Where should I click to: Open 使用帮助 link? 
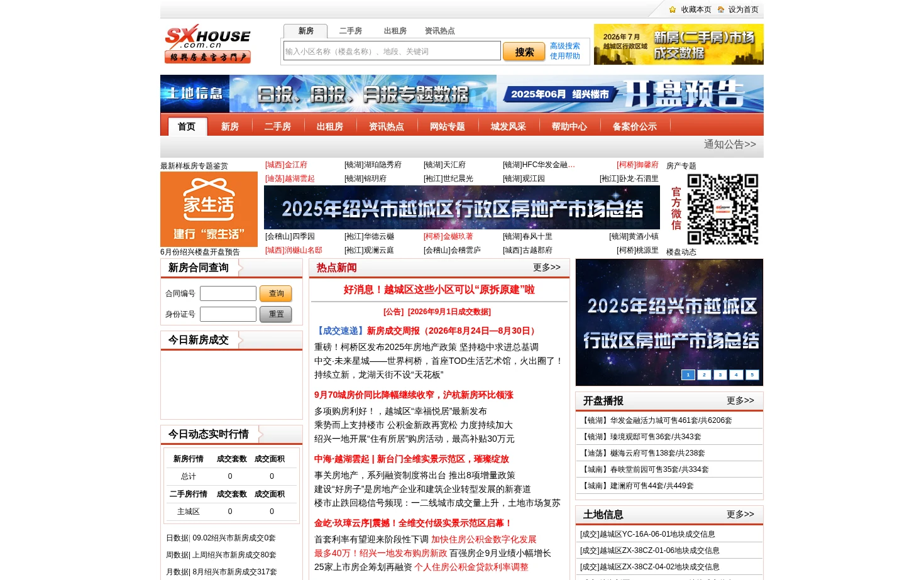click(565, 56)
